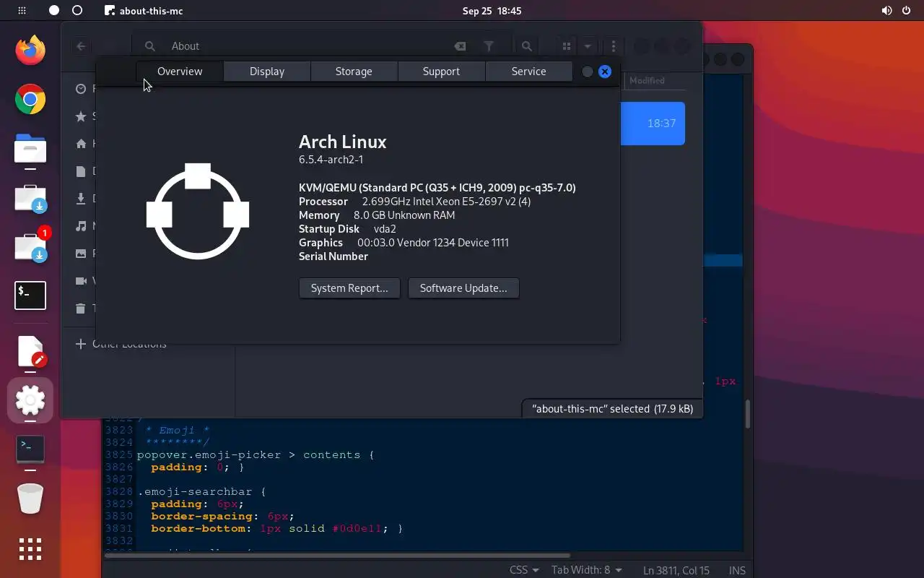
Task: Open the text editor dock icon
Action: point(30,352)
